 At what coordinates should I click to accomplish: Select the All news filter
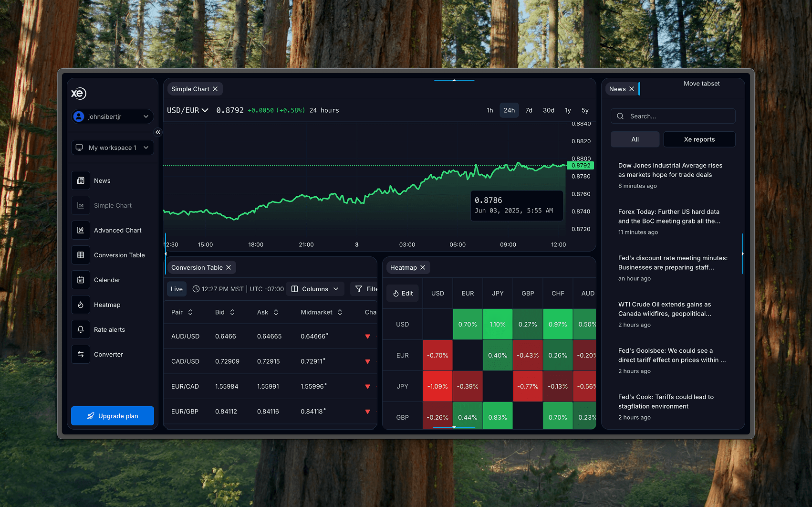click(635, 139)
